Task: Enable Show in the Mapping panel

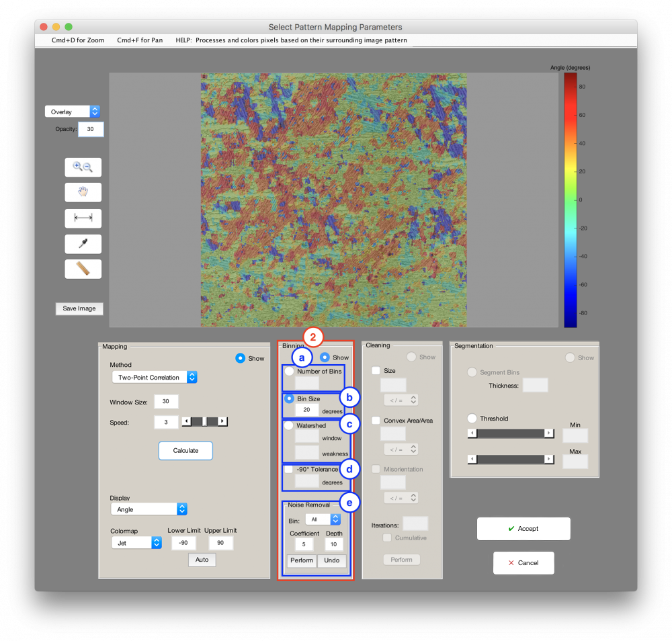Action: click(x=241, y=358)
